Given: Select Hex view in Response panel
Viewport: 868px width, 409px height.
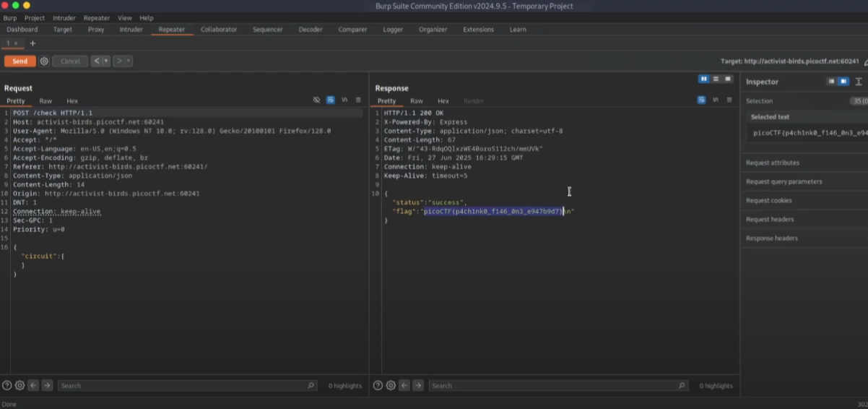Looking at the screenshot, I should [x=443, y=101].
